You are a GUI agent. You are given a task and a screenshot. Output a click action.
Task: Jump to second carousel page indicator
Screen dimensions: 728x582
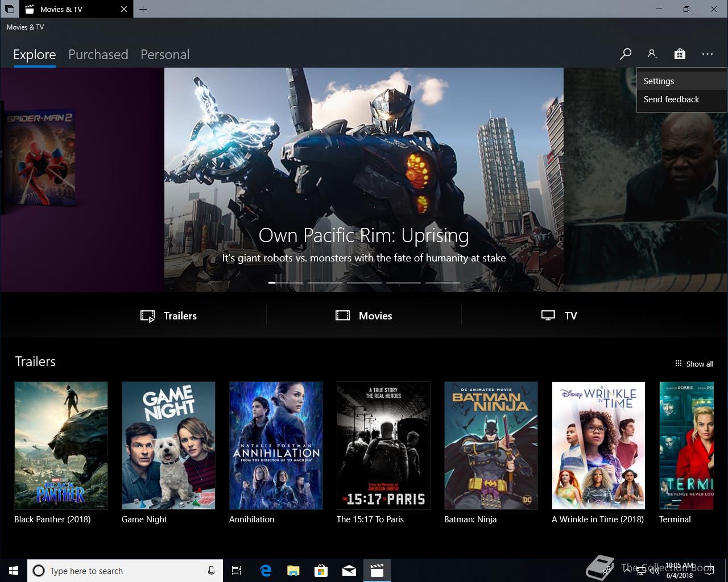tap(325, 282)
